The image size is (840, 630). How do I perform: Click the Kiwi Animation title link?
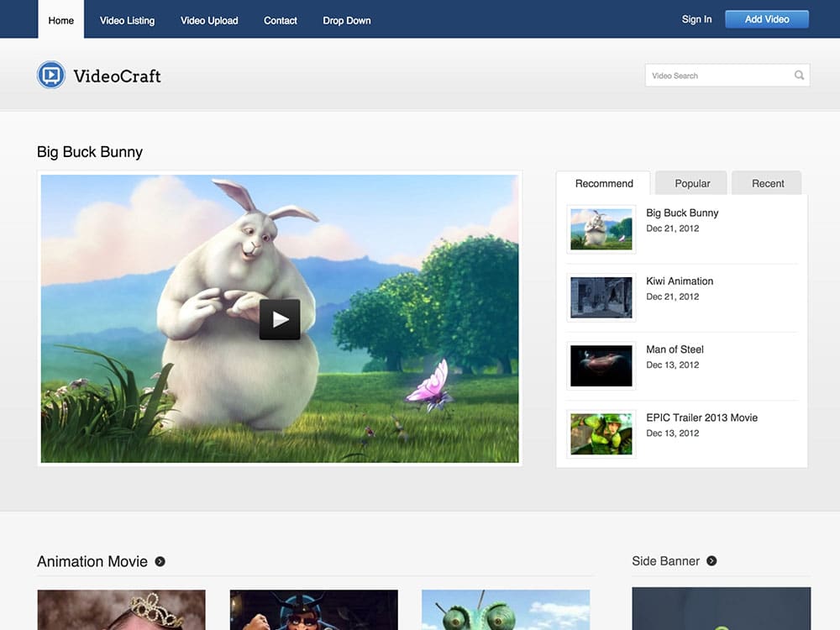680,281
